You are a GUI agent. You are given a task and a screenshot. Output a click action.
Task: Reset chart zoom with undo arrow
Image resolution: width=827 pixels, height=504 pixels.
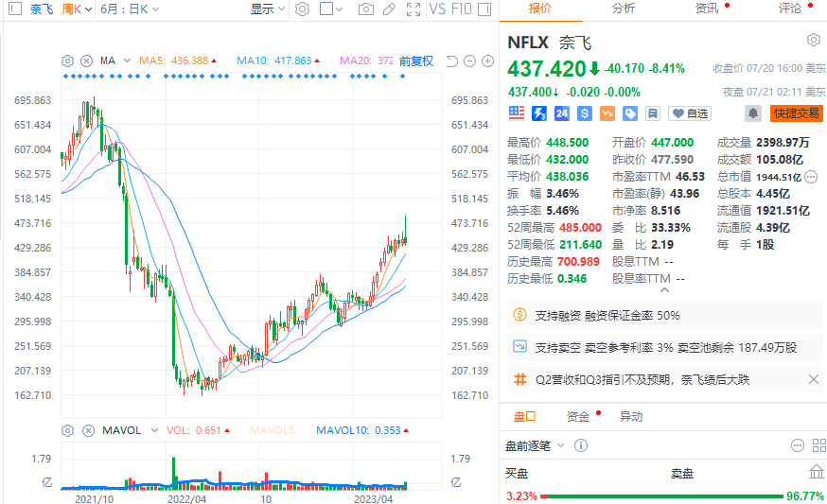click(451, 61)
